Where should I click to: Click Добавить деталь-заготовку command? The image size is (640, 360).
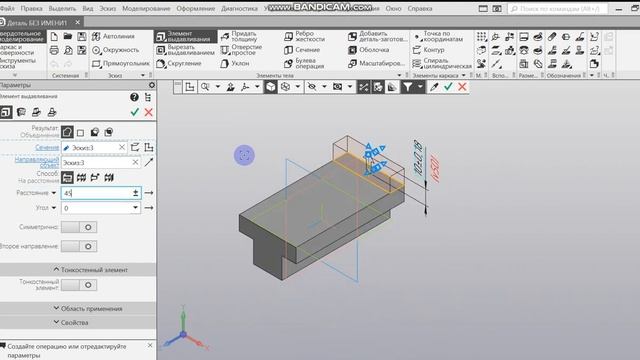378,36
